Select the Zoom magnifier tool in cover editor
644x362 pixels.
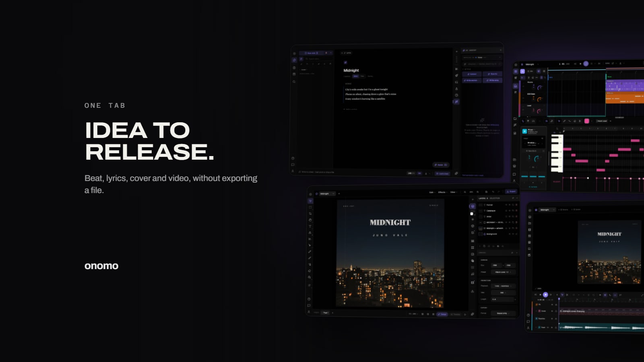(310, 277)
